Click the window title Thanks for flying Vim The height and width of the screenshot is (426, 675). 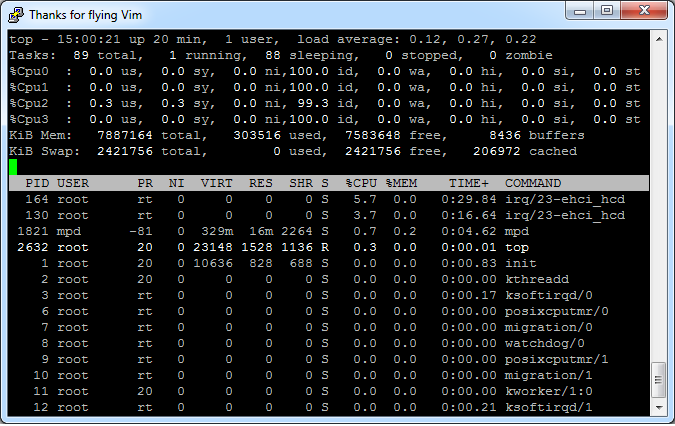click(x=86, y=15)
